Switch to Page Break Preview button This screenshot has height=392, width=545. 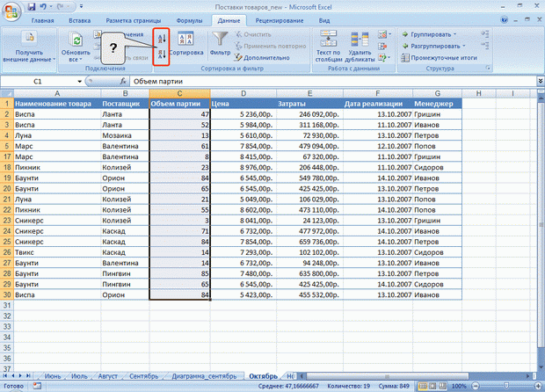point(442,386)
